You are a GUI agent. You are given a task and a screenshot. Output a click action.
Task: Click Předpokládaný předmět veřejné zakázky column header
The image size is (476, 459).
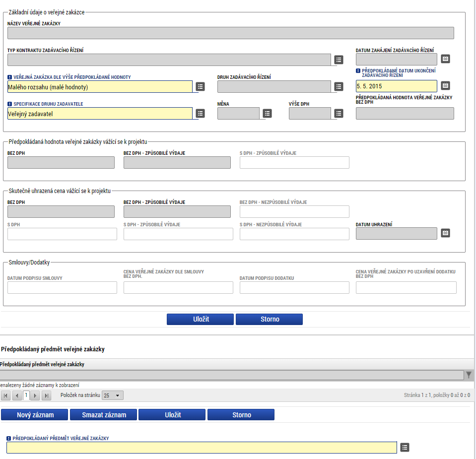point(42,364)
